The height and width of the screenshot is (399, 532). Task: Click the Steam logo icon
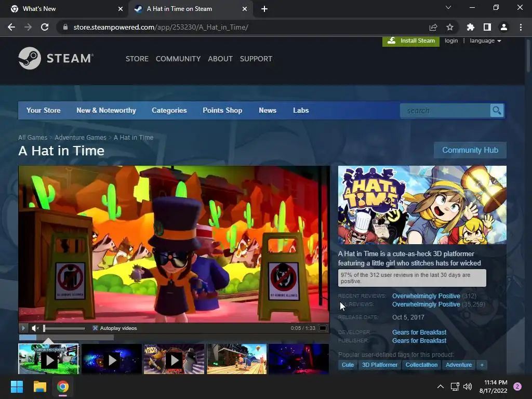coord(30,58)
